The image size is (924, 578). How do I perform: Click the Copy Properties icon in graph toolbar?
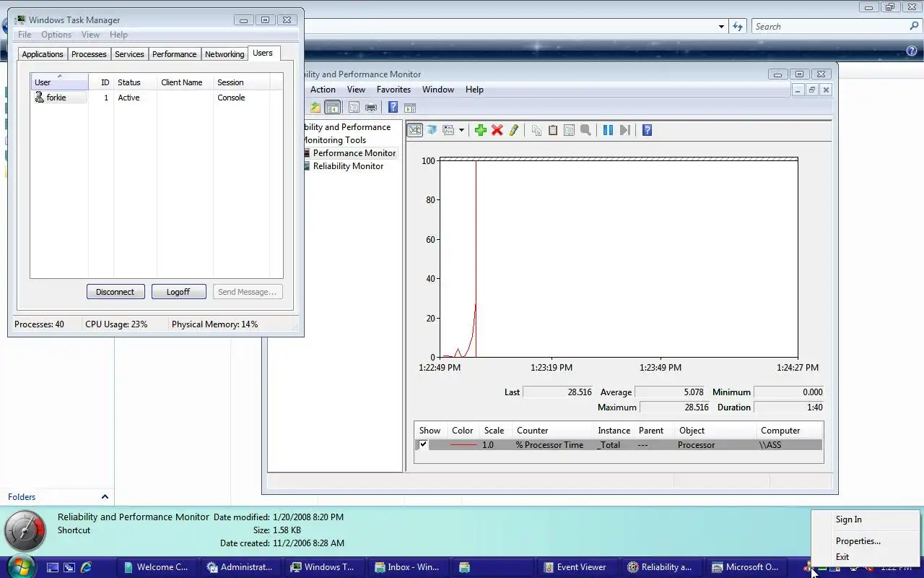pos(536,130)
